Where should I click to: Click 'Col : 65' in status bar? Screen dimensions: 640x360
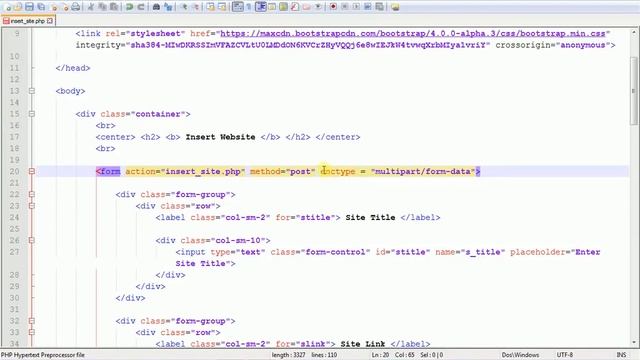(405, 355)
